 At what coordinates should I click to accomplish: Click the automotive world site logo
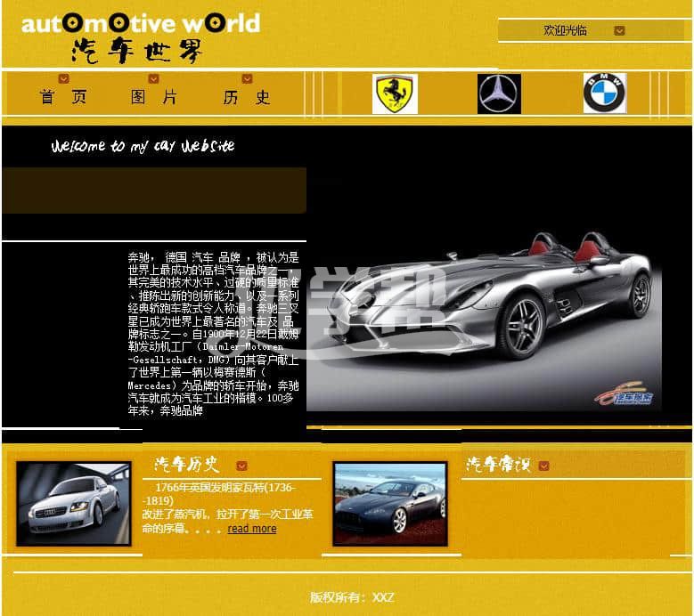(x=141, y=23)
